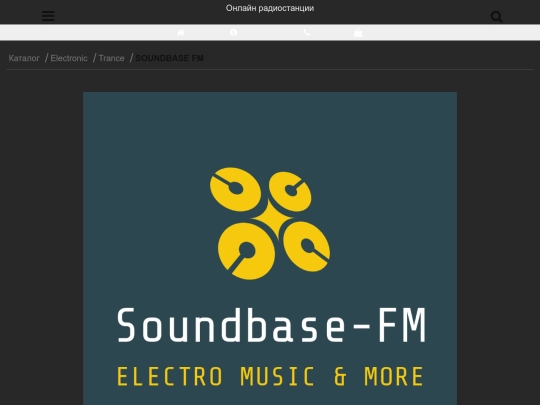Go to home via house icon

(x=181, y=32)
